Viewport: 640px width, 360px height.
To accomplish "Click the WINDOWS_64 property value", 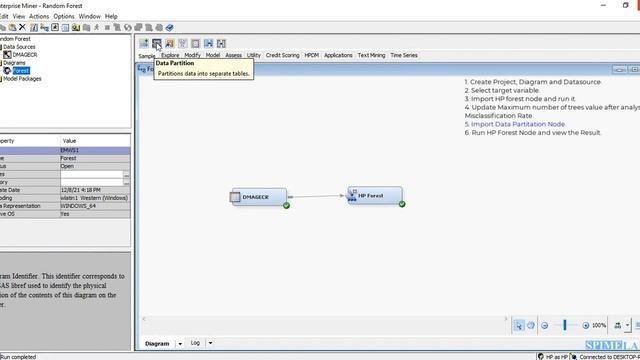I will tap(78, 206).
